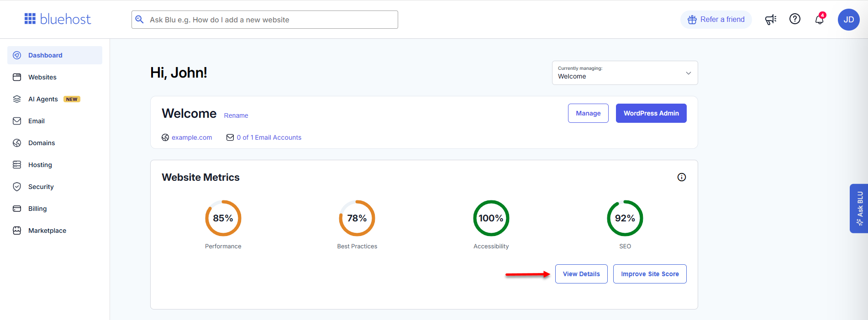Click the Website Metrics info icon
868x320 pixels.
point(682,177)
